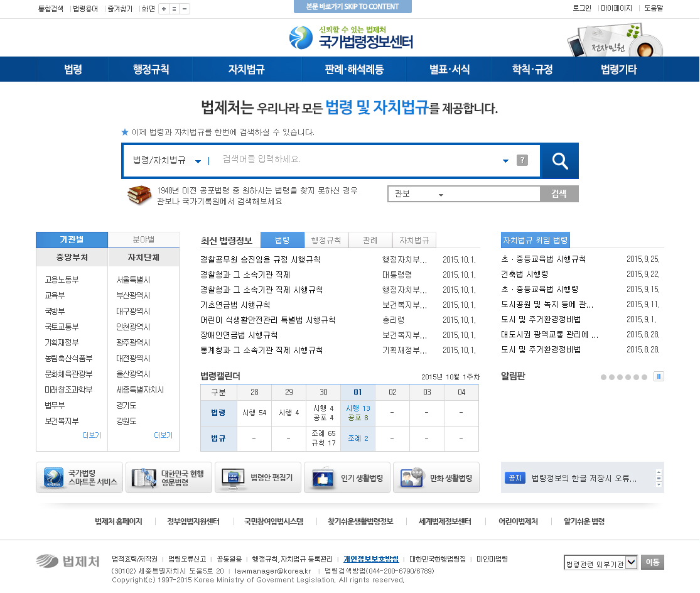Open the 전자민원 banner image
This screenshot has height=593, width=700.
[x=616, y=40]
